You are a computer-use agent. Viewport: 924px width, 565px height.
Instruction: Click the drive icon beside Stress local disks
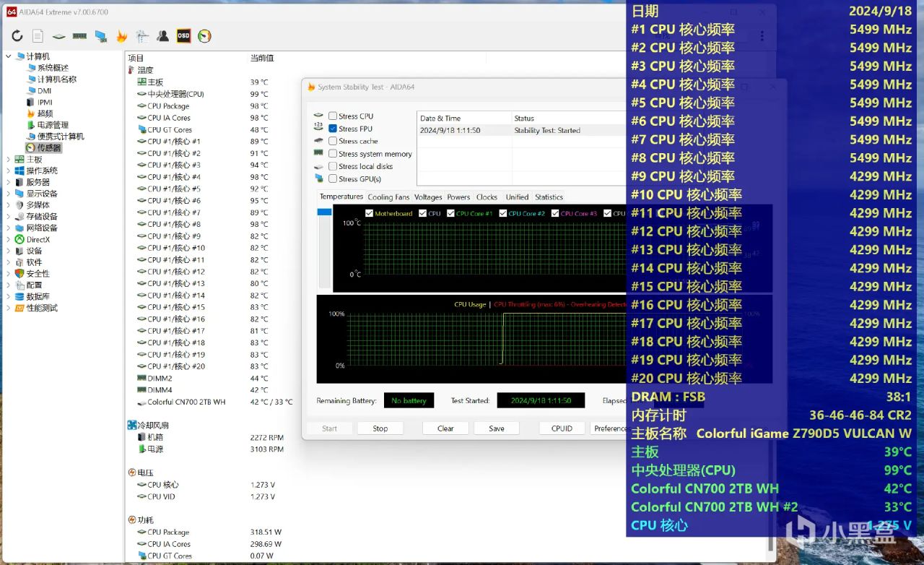(x=318, y=166)
